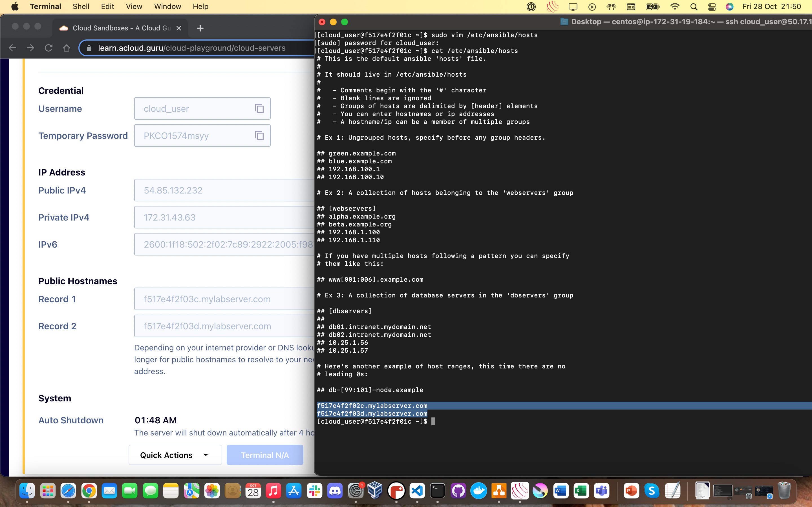This screenshot has width=812, height=507.
Task: Go to the browser home page
Action: [x=67, y=48]
